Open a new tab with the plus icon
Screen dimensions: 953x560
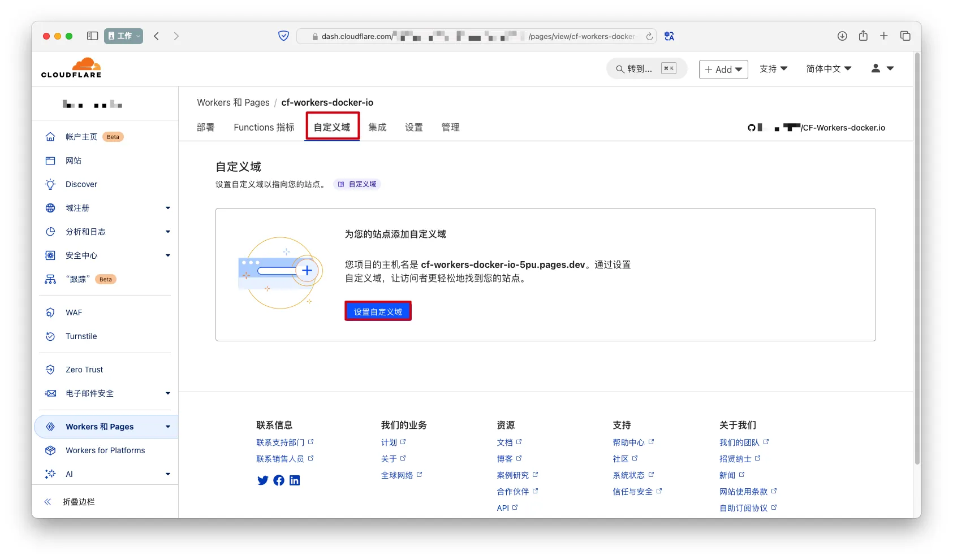pyautogui.click(x=884, y=36)
